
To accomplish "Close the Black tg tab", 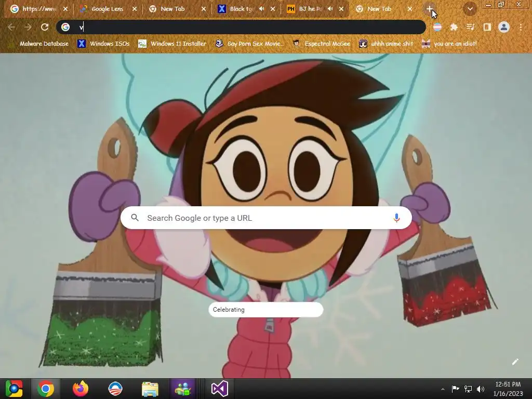I will [x=272, y=9].
